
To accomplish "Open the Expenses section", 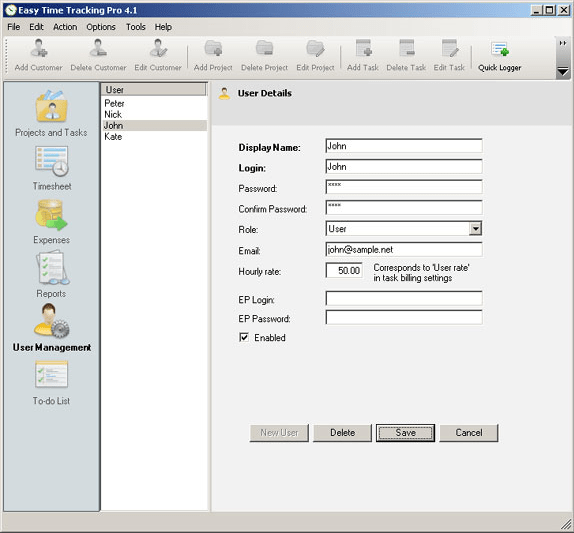I will coord(52,222).
